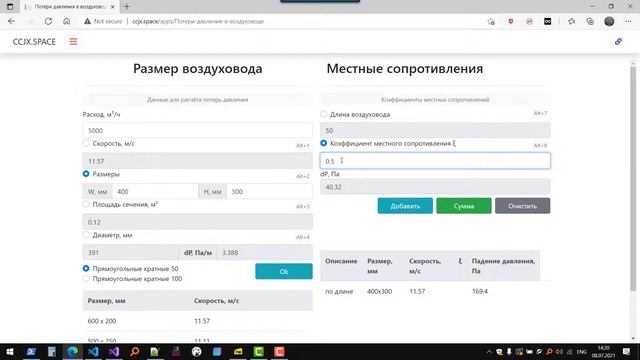
Task: Open the Favorites list icon
Action: coord(571,21)
